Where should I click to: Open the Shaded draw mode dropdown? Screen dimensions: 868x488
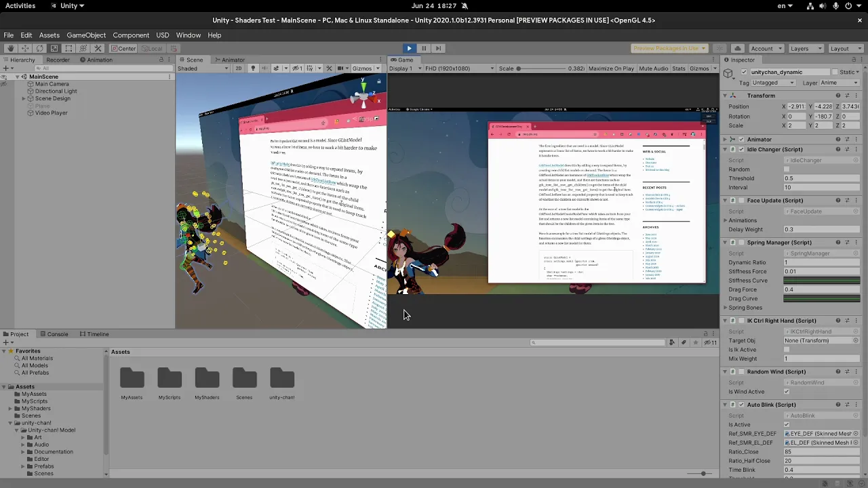click(x=203, y=68)
